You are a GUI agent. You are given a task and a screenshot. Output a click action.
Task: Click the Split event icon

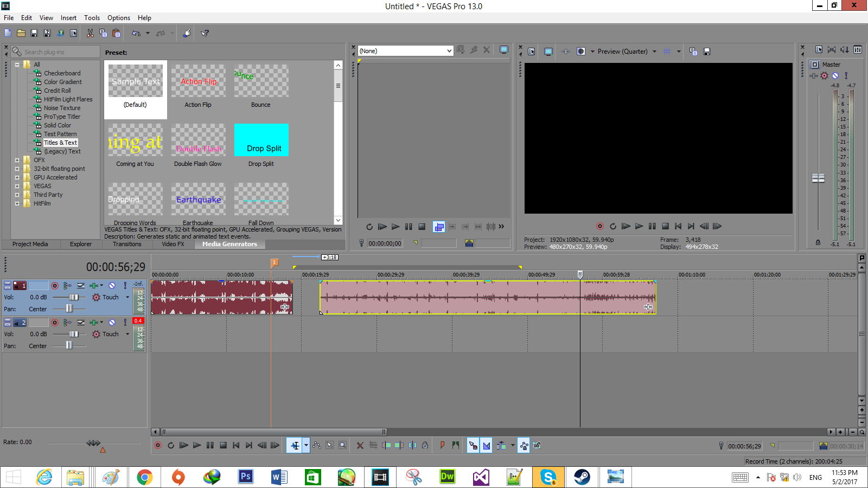pos(412,446)
